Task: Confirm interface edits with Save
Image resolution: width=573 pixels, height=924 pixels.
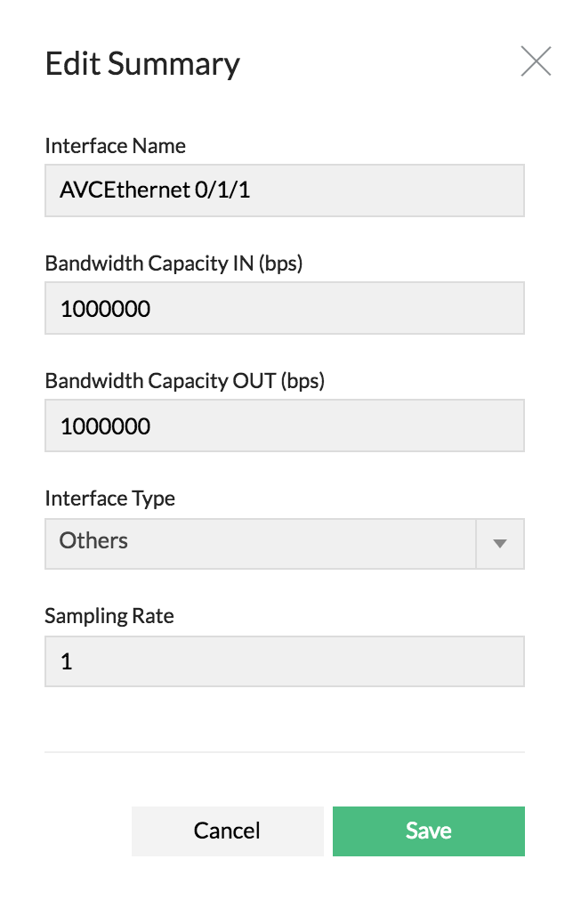Action: (x=428, y=831)
